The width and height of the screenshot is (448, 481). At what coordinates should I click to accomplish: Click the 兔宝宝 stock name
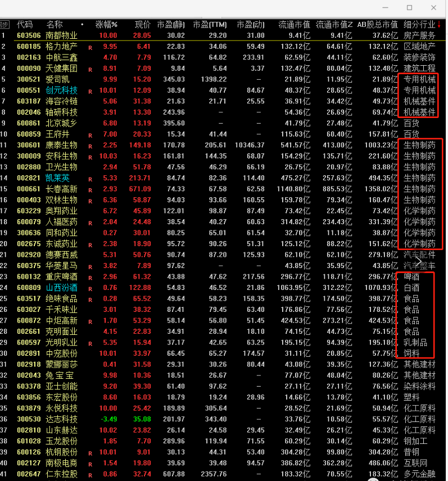pos(60,375)
